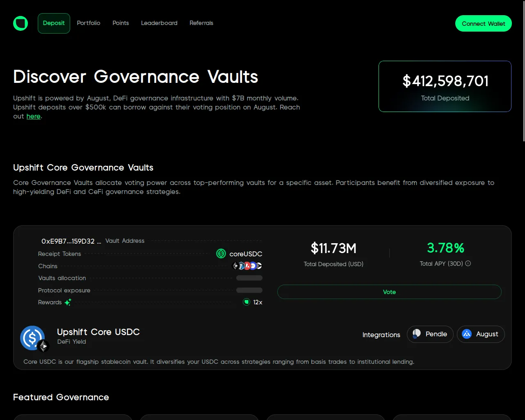Click the Upshift logo icon
The width and height of the screenshot is (525, 420).
(21, 23)
